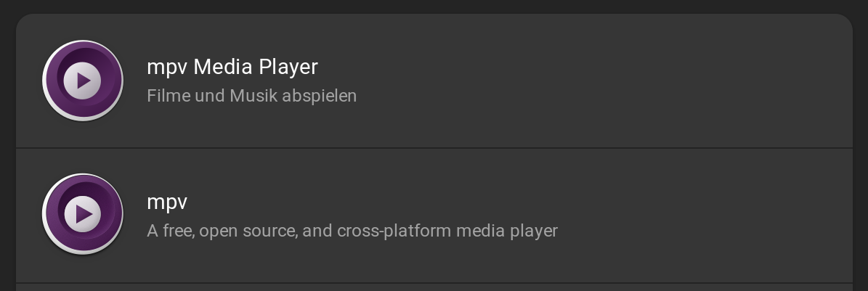Image resolution: width=868 pixels, height=291 pixels.
Task: Click "Filme und Musik abspielen" subtitle
Action: coord(251,96)
